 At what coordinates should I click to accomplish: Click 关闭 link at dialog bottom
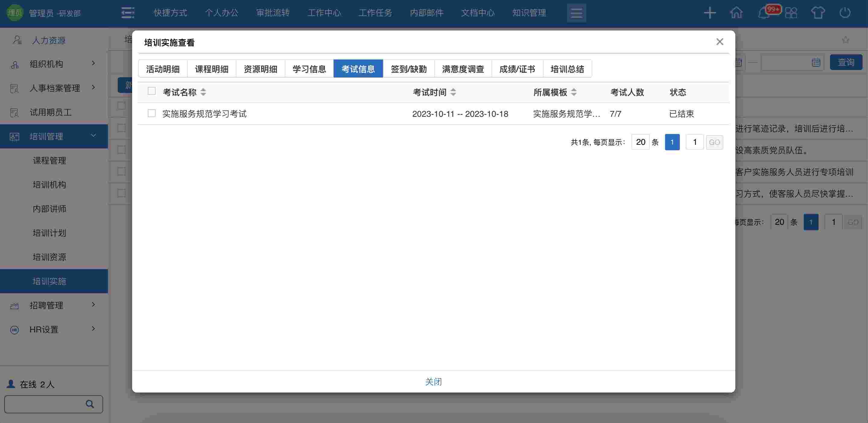433,382
